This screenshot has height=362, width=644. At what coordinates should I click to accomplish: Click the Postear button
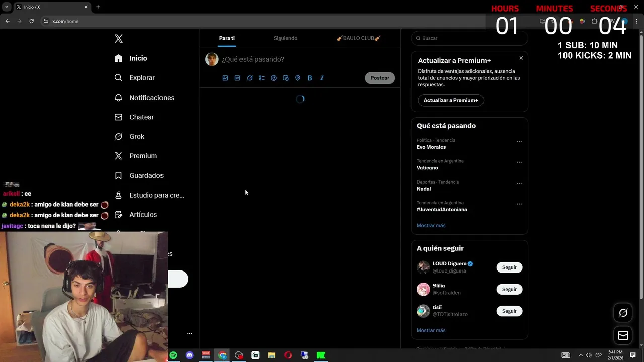(380, 78)
